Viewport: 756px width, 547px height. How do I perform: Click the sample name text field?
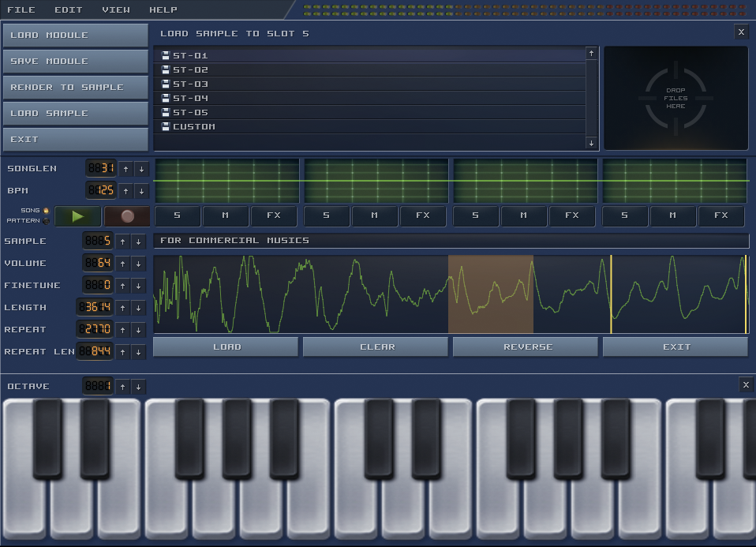[x=451, y=240]
